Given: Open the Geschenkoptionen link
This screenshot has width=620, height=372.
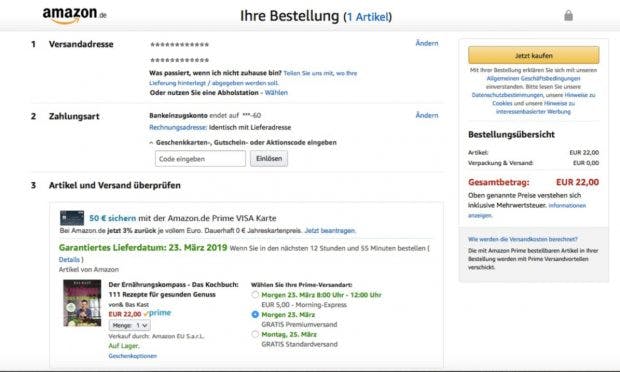Looking at the screenshot, I should [x=132, y=356].
